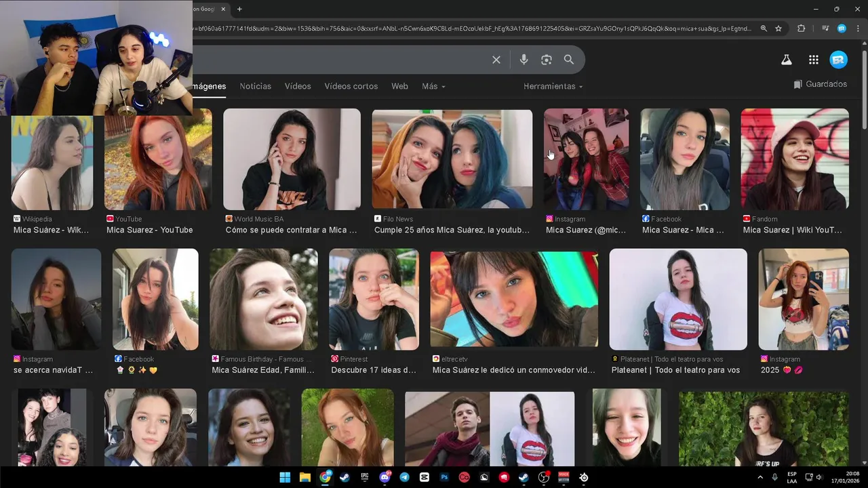868x488 pixels.
Task: Open the Famous Birthday image thumbnail
Action: coord(264,299)
